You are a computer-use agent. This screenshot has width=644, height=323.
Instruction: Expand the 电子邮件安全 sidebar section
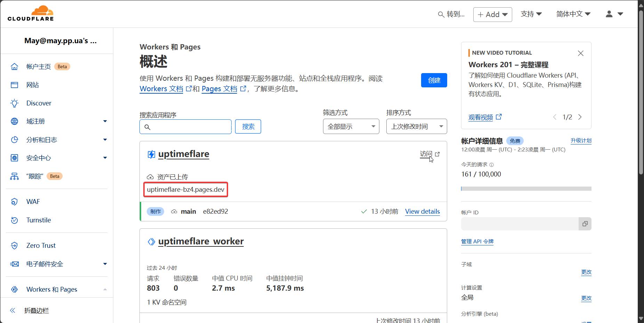[105, 264]
